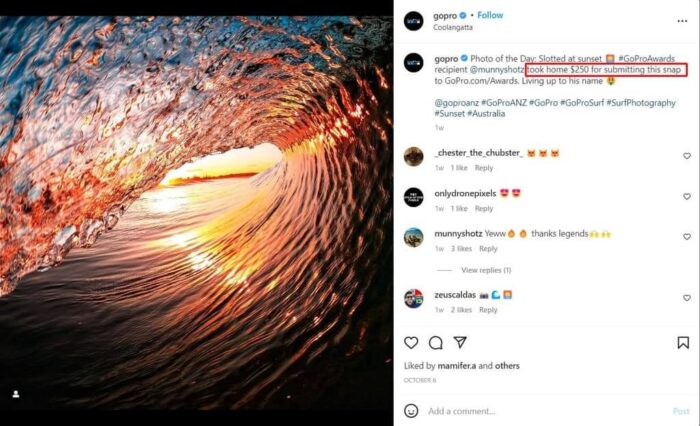Viewport: 700px width, 426px height.
Task: Reply to zeuscaldas comment
Action: tap(488, 310)
